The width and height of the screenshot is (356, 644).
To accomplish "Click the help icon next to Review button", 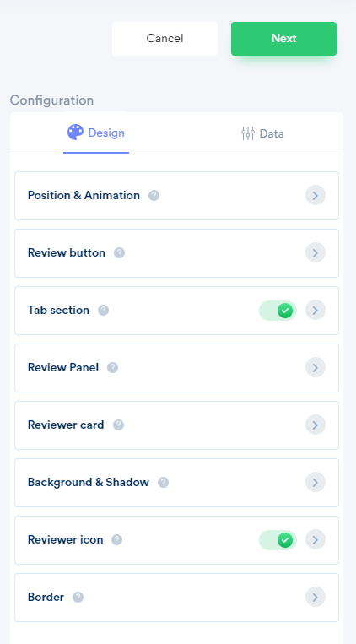I will pos(120,253).
